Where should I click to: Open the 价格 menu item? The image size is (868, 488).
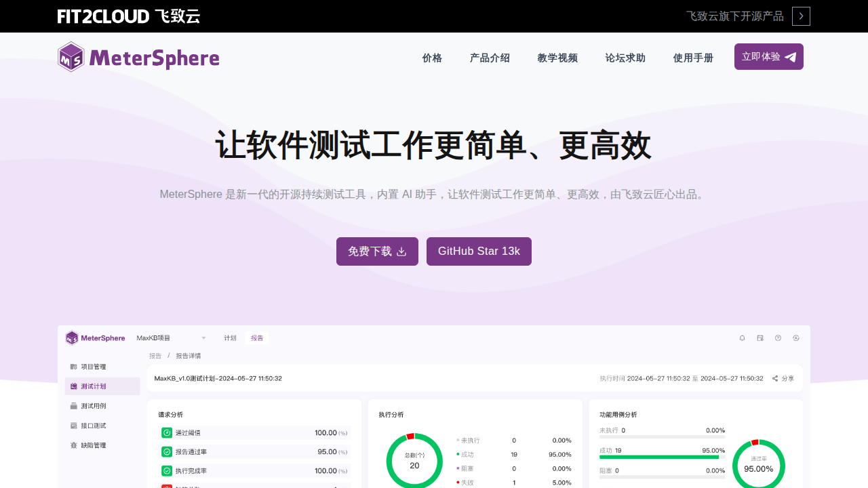coord(432,58)
